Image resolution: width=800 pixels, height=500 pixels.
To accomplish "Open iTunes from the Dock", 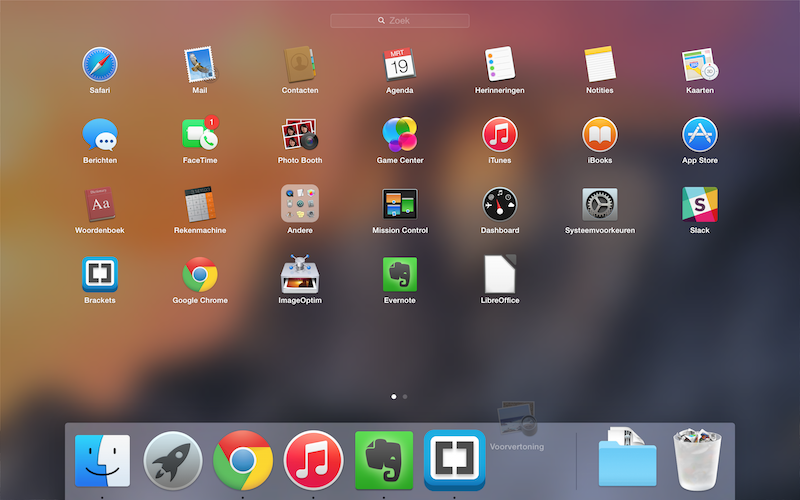I will coord(313,461).
